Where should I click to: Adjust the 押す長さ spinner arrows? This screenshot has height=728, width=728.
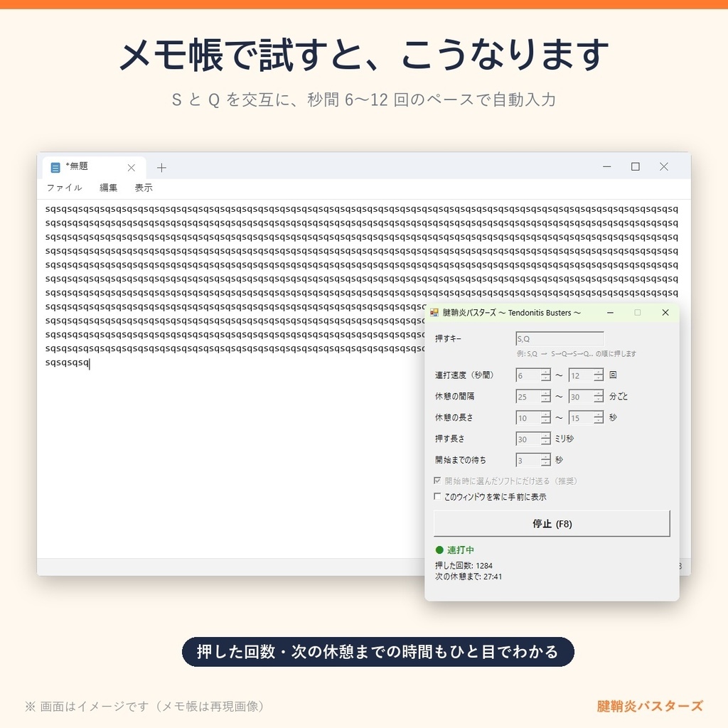pos(545,439)
